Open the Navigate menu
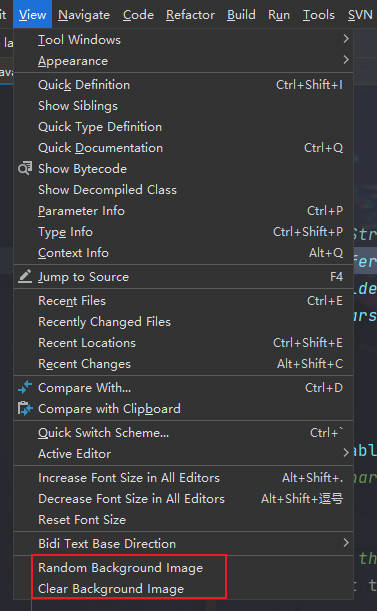 (x=84, y=15)
